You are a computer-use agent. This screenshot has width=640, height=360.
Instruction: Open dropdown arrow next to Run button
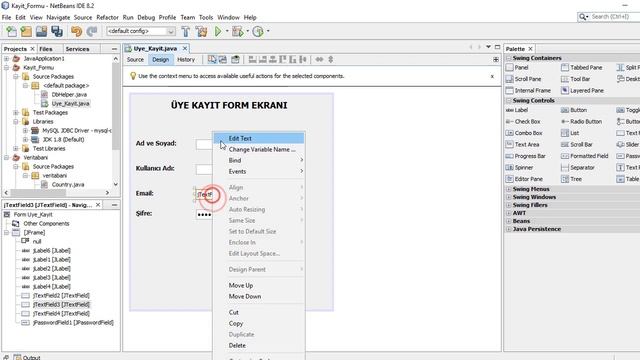point(227,31)
